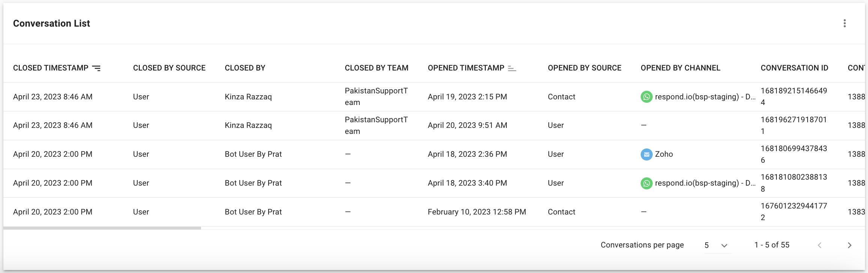Click the Conversation ID column header
This screenshot has width=868, height=273.
[x=794, y=68]
